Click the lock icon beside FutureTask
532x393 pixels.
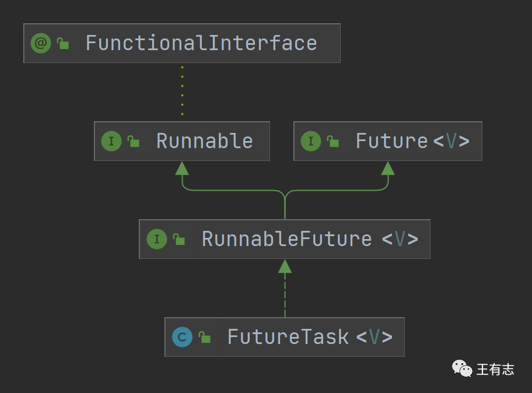pyautogui.click(x=204, y=338)
